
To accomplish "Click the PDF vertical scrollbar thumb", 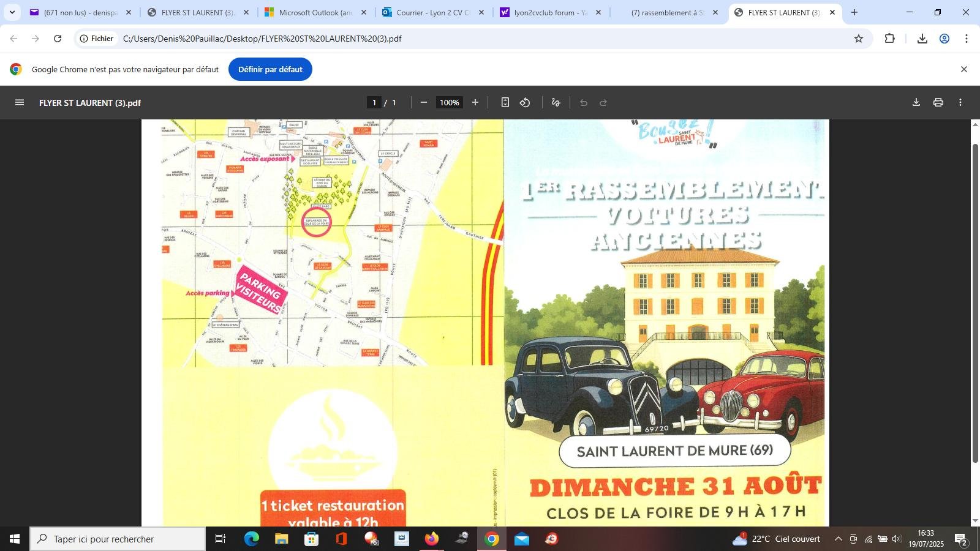I will [975, 303].
